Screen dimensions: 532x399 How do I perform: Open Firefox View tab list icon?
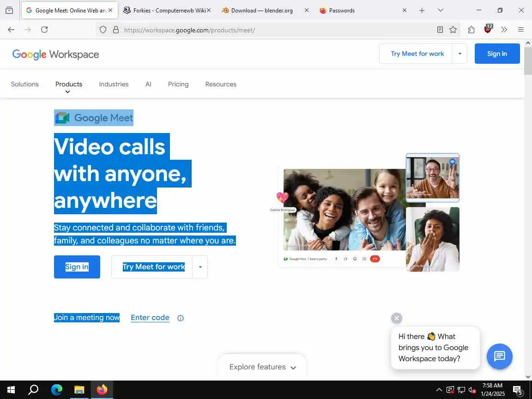[9, 11]
